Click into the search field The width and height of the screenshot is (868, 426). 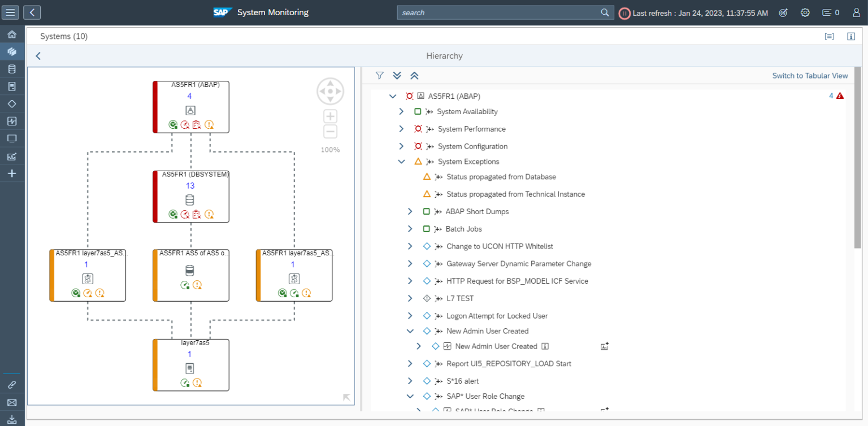497,12
